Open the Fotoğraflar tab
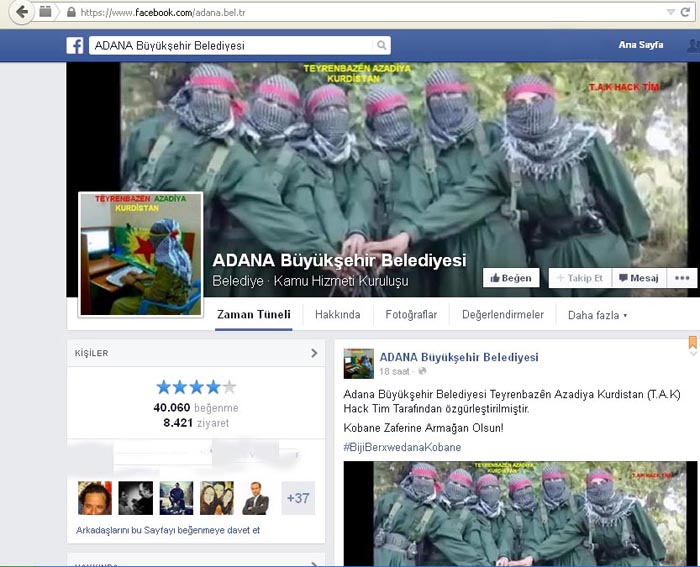This screenshot has width=700, height=567. [x=411, y=315]
